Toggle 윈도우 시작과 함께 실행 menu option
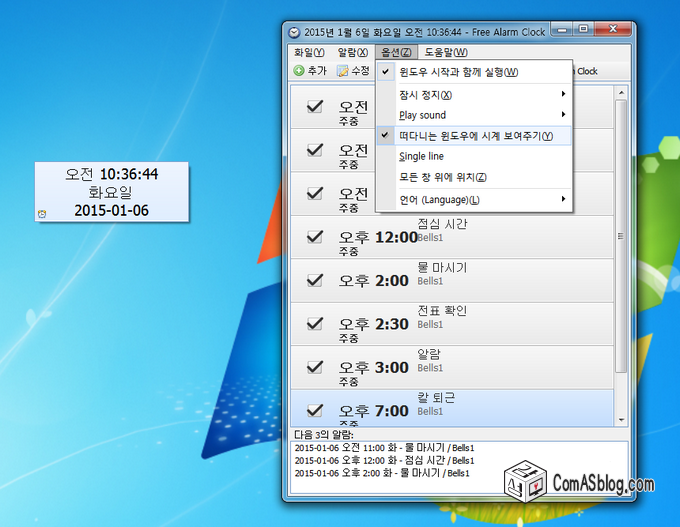The height and width of the screenshot is (527, 680). (474, 72)
